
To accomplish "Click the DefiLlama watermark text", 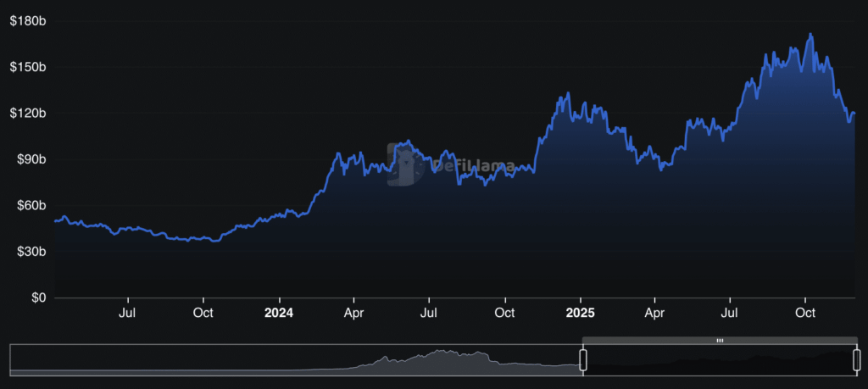I will [473, 166].
